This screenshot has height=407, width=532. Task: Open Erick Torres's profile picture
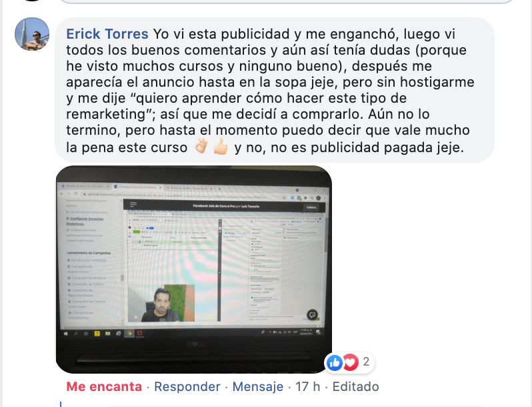(x=32, y=34)
